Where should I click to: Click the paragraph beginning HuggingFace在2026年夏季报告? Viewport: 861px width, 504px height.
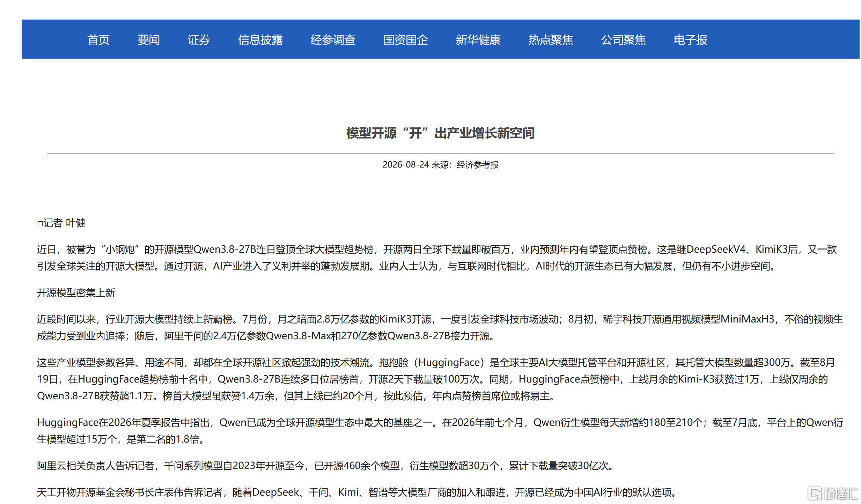point(440,431)
